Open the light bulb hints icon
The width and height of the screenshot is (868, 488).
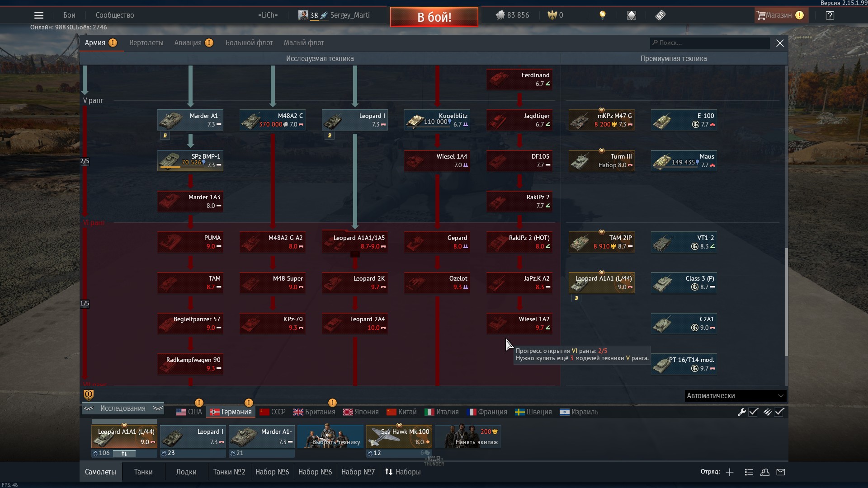tap(602, 15)
